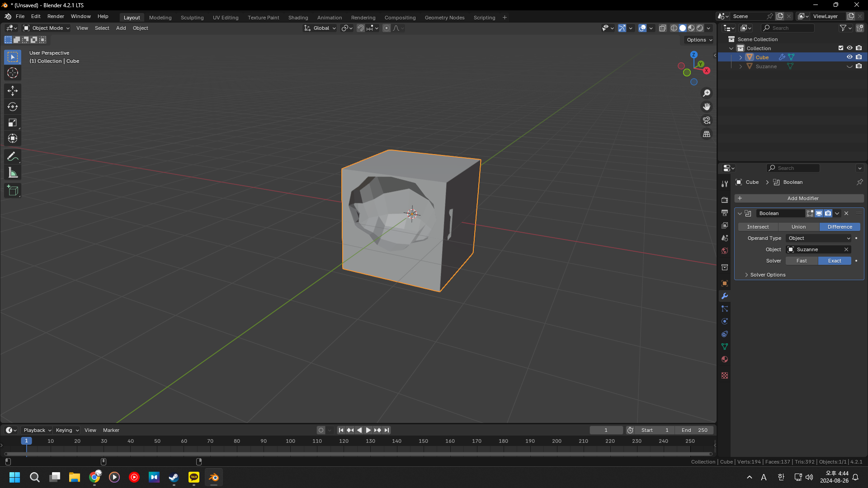Activate the Rotate tool
Image resolution: width=868 pixels, height=488 pixels.
click(13, 107)
